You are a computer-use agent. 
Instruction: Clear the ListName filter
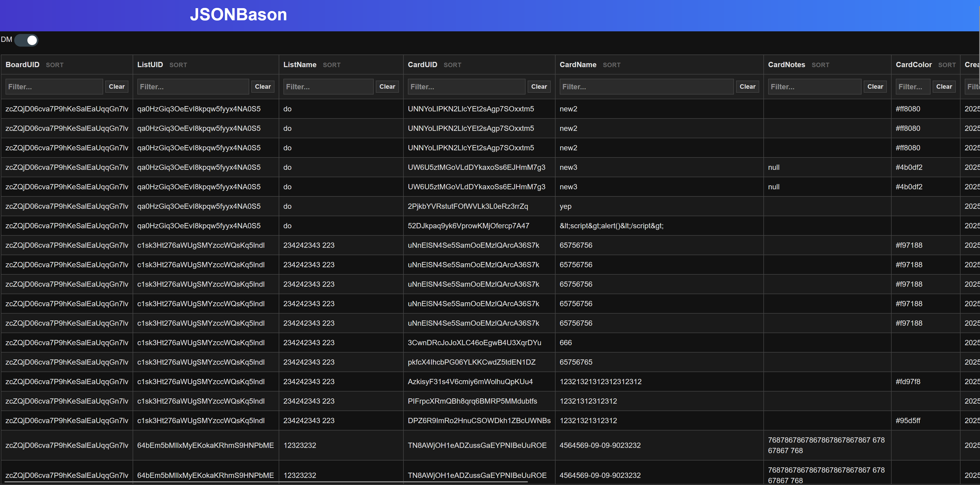387,87
